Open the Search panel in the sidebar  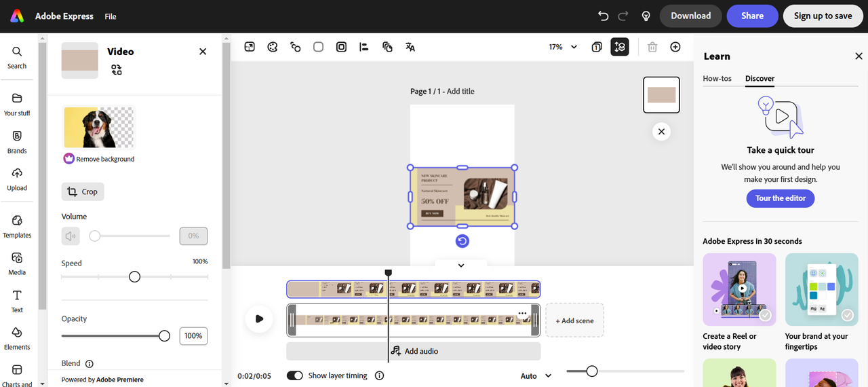(x=17, y=58)
